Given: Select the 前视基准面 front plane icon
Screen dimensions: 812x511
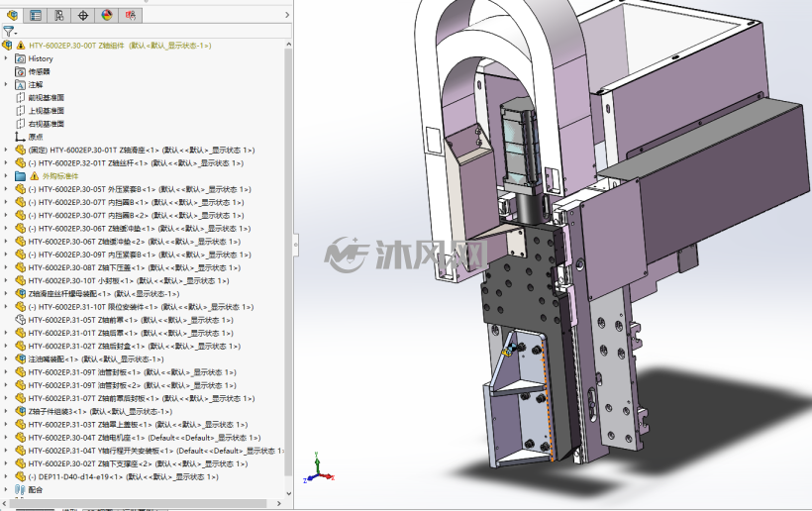Looking at the screenshot, I should [20, 97].
